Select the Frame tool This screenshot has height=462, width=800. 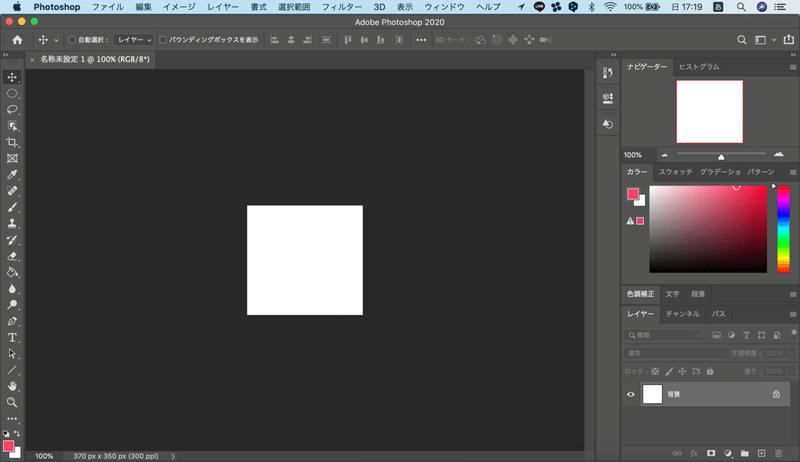(x=12, y=159)
